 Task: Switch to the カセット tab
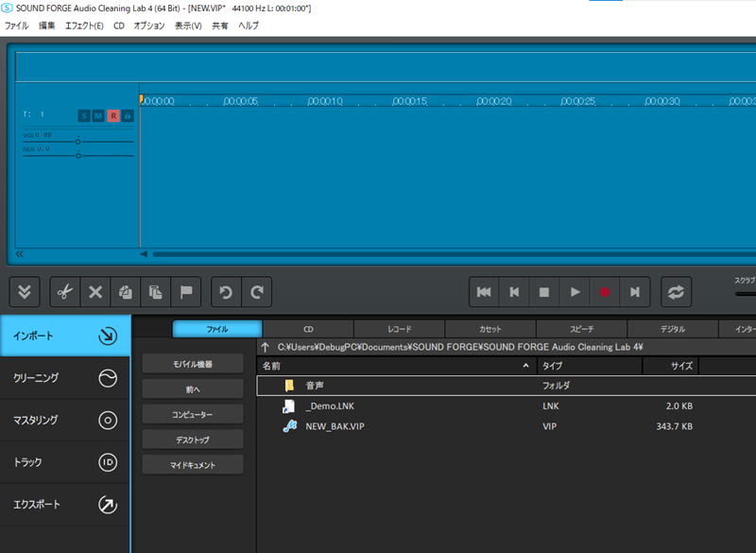click(x=490, y=329)
